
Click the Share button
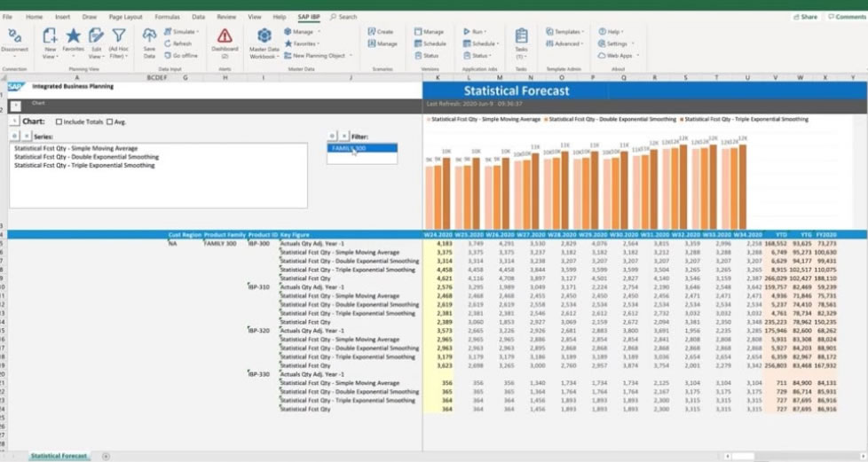(806, 17)
